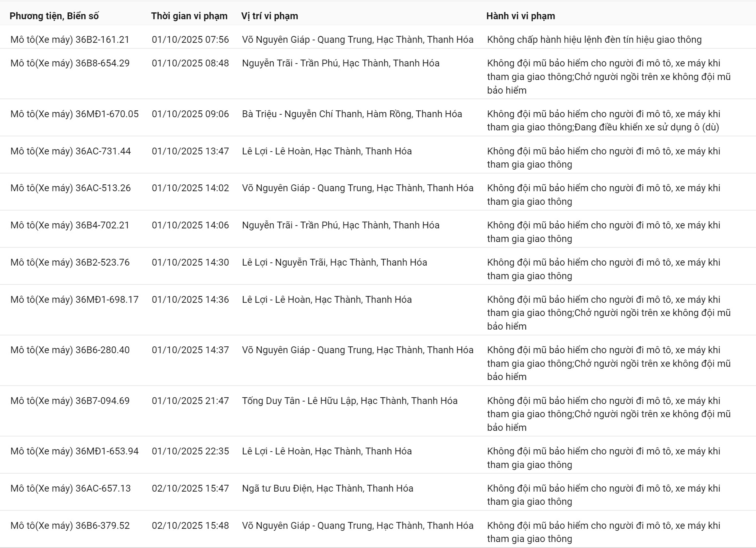756x548 pixels.
Task: Click the 01/10/2025 13:47 violation time
Action: (x=190, y=151)
